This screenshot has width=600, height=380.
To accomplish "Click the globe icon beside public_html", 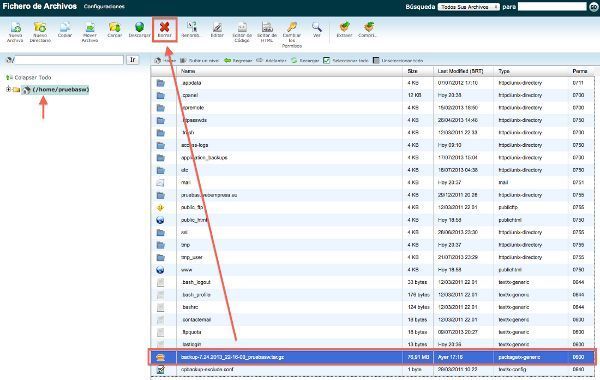I will point(160,220).
